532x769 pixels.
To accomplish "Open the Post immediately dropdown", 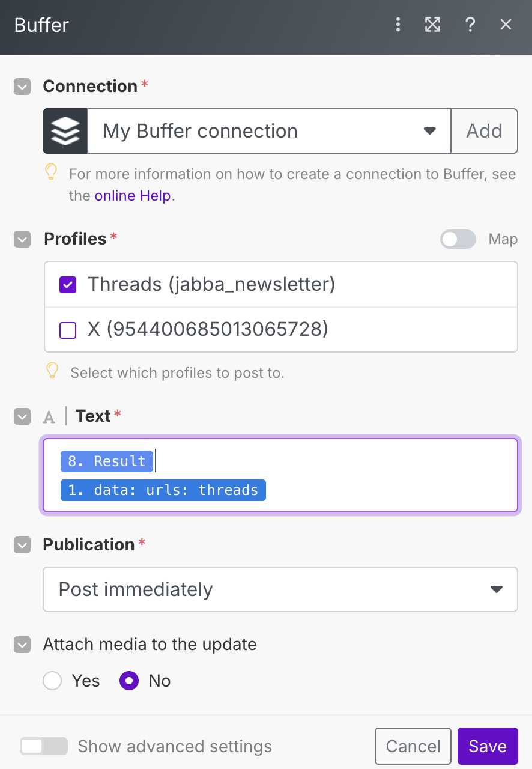I will (x=280, y=589).
